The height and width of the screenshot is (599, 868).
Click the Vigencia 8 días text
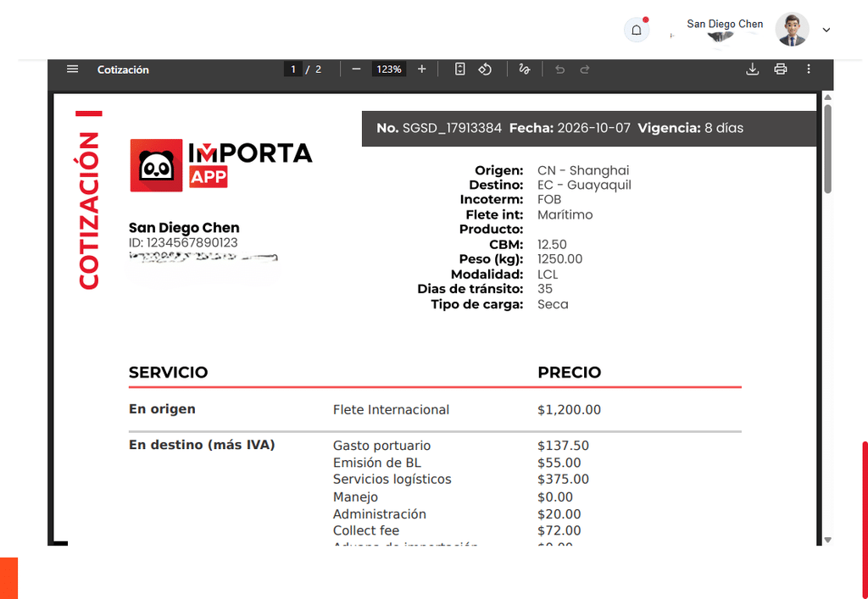click(x=690, y=128)
